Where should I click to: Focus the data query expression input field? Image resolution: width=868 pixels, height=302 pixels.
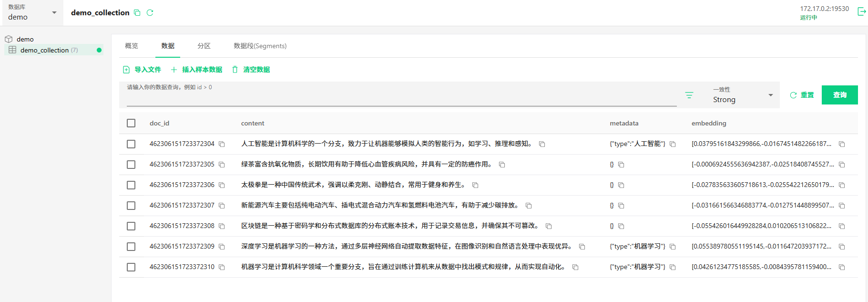tap(401, 98)
